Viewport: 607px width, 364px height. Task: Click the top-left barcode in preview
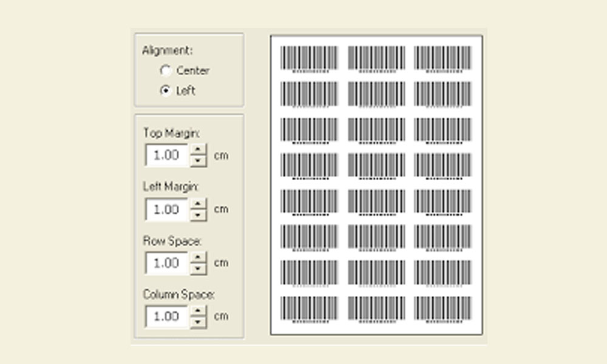[x=309, y=58]
